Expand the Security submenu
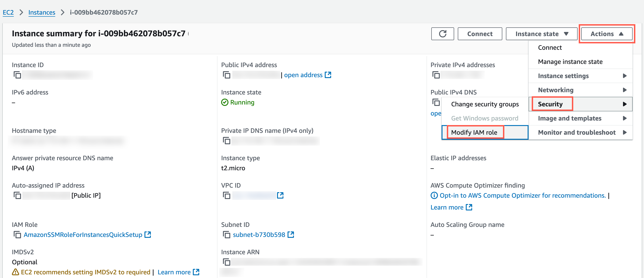This screenshot has height=278, width=644. pos(580,104)
